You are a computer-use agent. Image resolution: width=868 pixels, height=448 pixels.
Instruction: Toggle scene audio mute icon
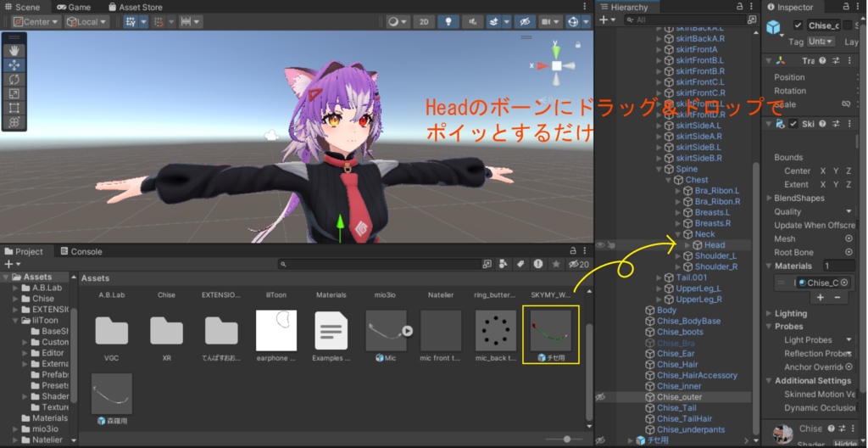point(472,21)
